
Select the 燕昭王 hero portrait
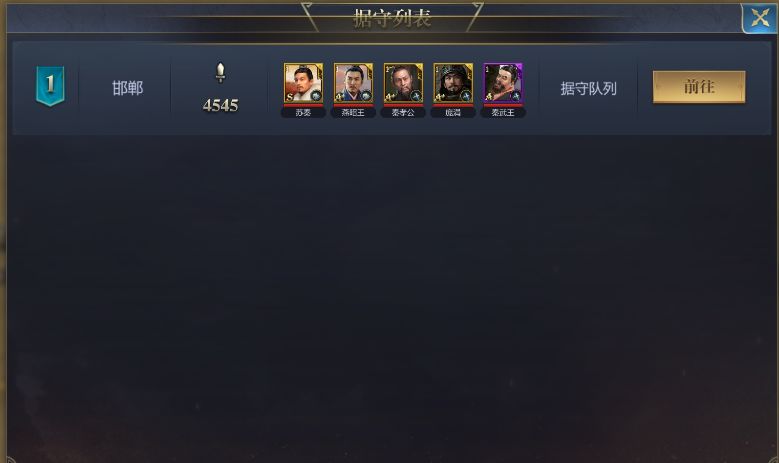coord(353,83)
